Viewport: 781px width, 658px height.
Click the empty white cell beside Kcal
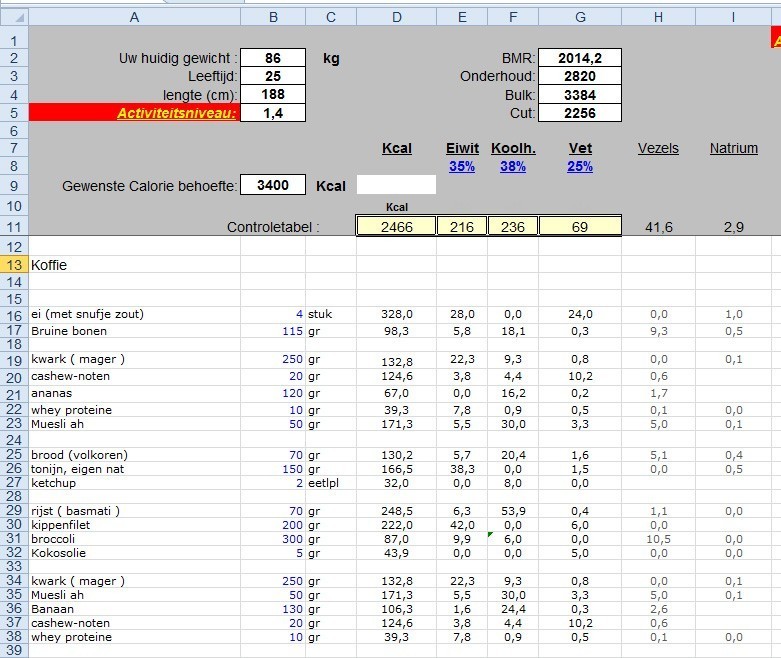coord(396,185)
